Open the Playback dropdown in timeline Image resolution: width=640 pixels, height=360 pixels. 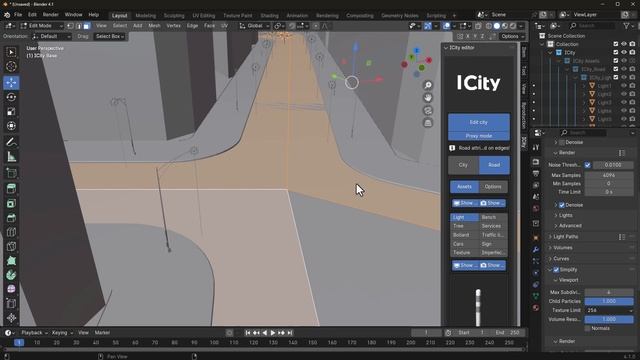34,333
